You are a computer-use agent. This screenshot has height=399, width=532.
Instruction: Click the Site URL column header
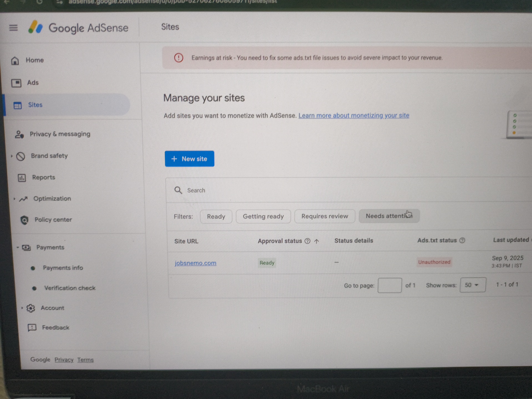[186, 241]
